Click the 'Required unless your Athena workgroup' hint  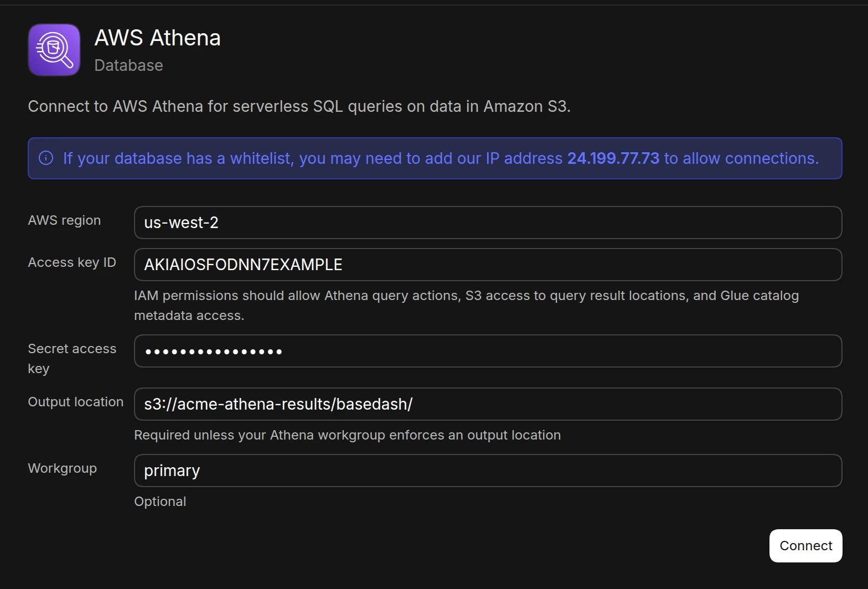[x=348, y=435]
